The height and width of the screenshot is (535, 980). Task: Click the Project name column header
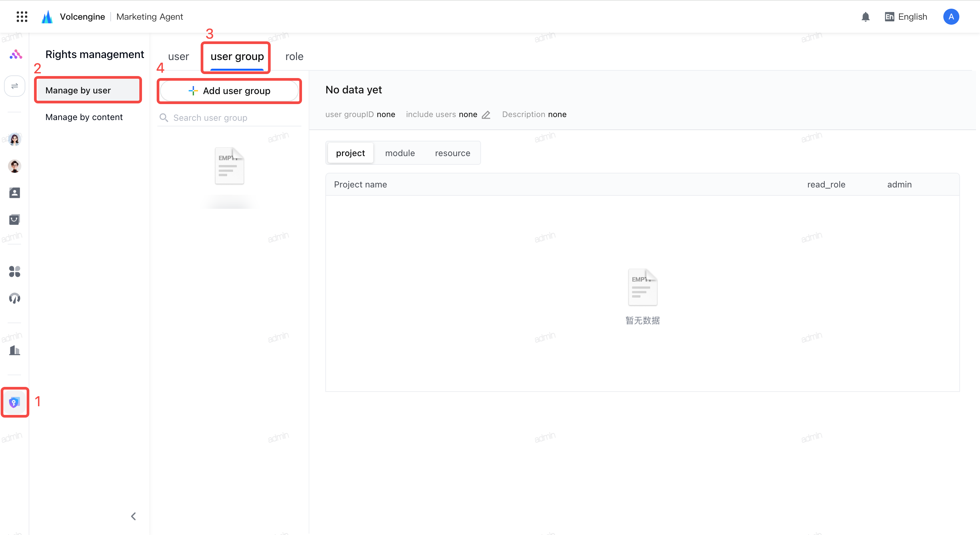point(360,184)
